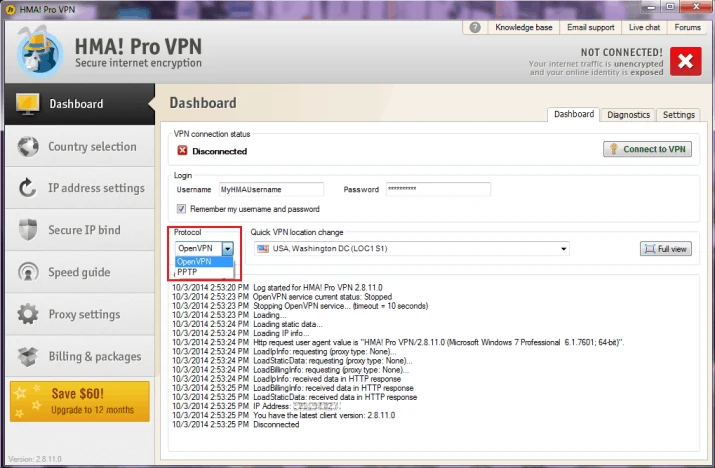Screen dimensions: 715x468
Task: Click the Speed guide signal icon
Action: point(28,272)
